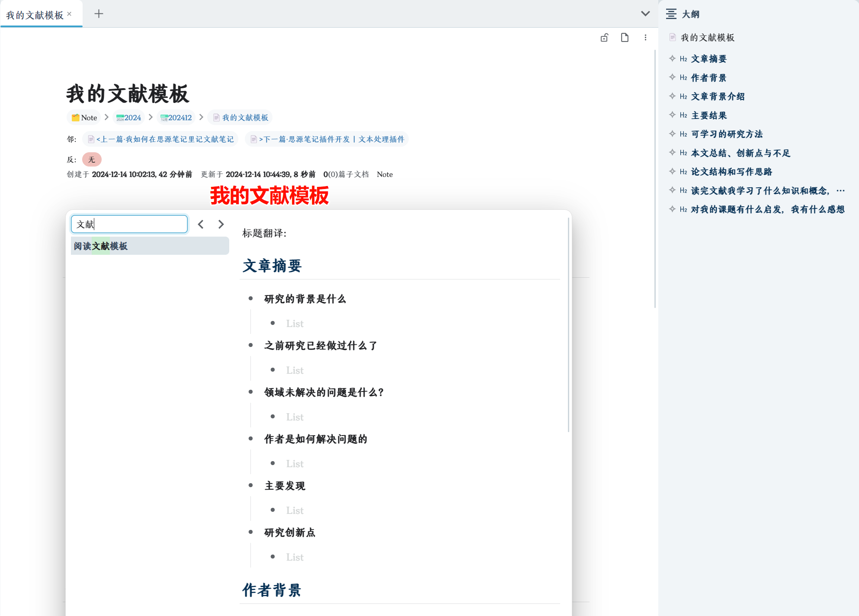Click the outline panel icon next to 大纲

pos(671,14)
